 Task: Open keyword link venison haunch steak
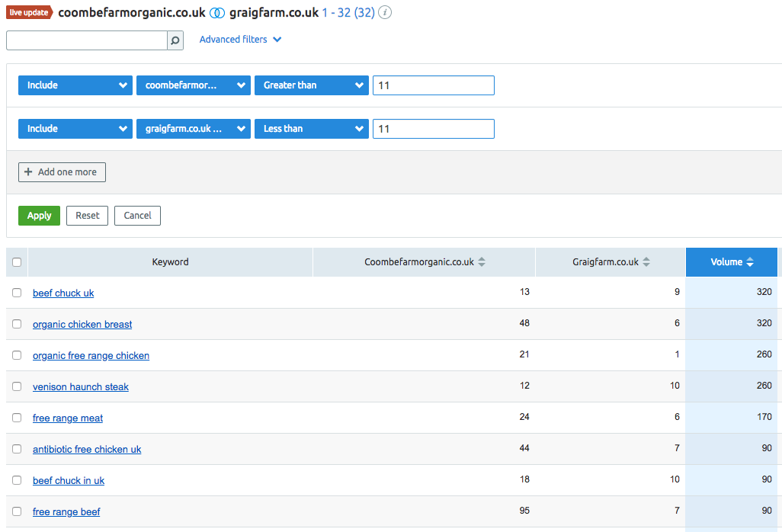click(81, 387)
